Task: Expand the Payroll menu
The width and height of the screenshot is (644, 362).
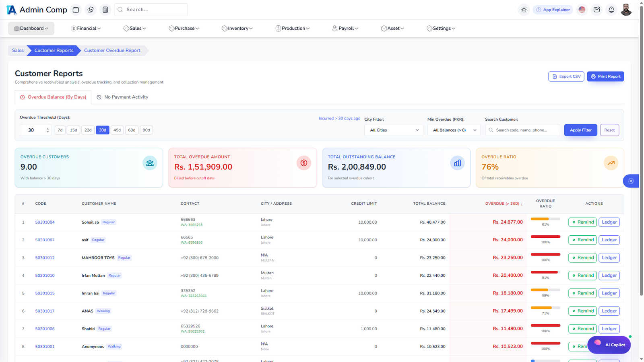Action: click(345, 28)
